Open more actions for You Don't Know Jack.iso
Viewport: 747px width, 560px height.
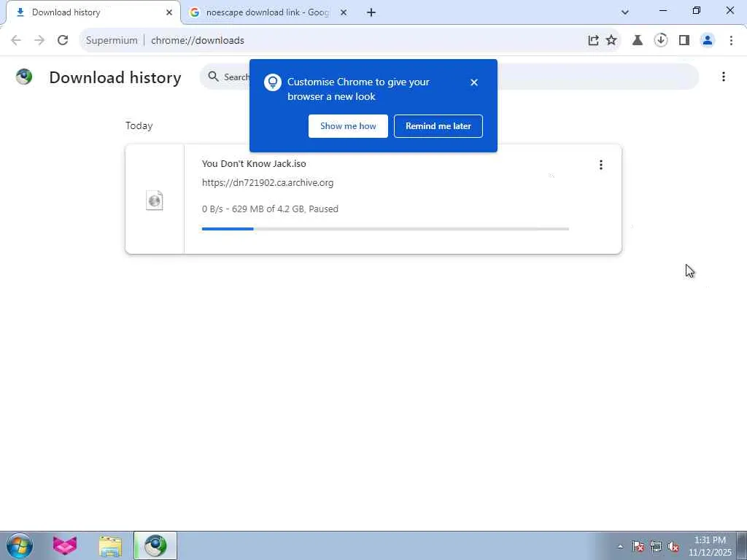601,165
